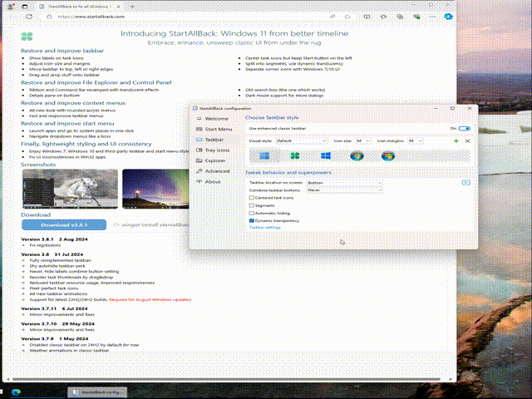The width and height of the screenshot is (532, 399).
Task: Open a new tab in Edge
Action: [x=132, y=7]
